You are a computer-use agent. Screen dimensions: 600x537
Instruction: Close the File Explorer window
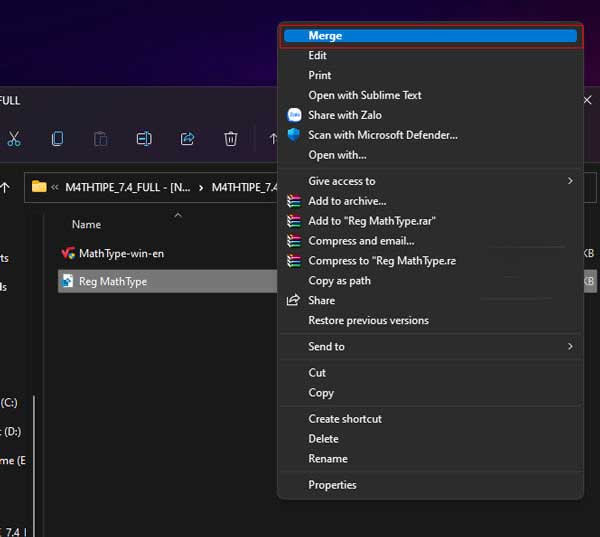tap(588, 100)
